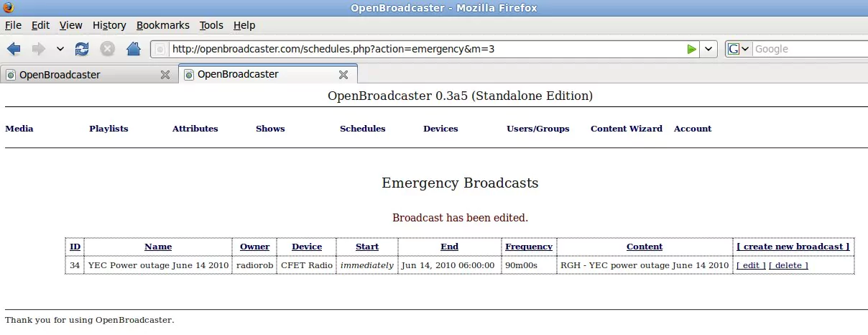
Task: Sort by the Content column header
Action: tap(645, 247)
